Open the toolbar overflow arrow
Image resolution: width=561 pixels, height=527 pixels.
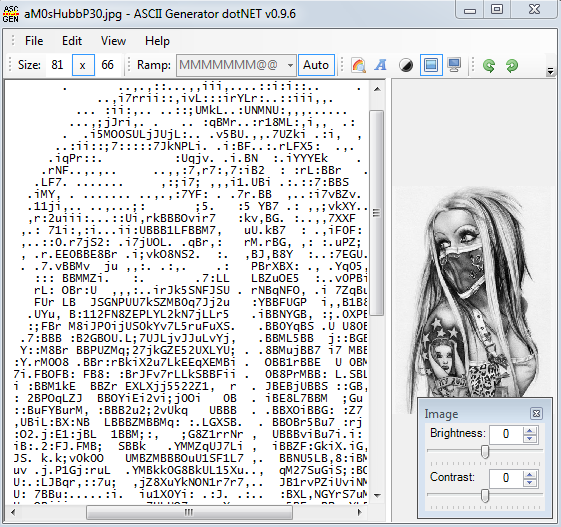[x=550, y=71]
